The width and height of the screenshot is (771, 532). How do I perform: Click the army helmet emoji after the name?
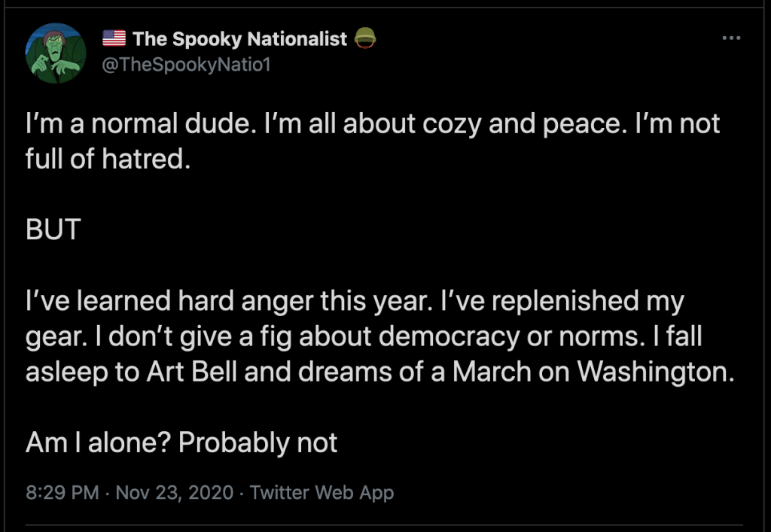tap(365, 38)
